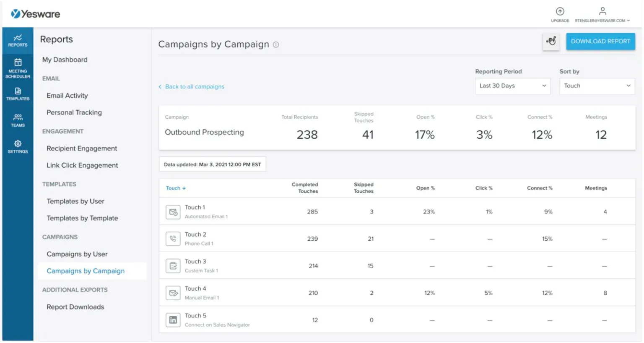The height and width of the screenshot is (343, 644).
Task: Click the icon left of Download Report
Action: 551,42
